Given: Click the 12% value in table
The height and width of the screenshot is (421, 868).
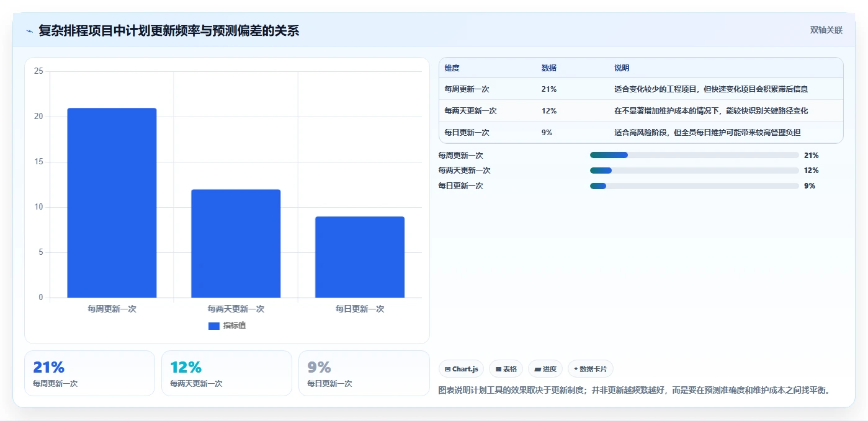Looking at the screenshot, I should 549,111.
